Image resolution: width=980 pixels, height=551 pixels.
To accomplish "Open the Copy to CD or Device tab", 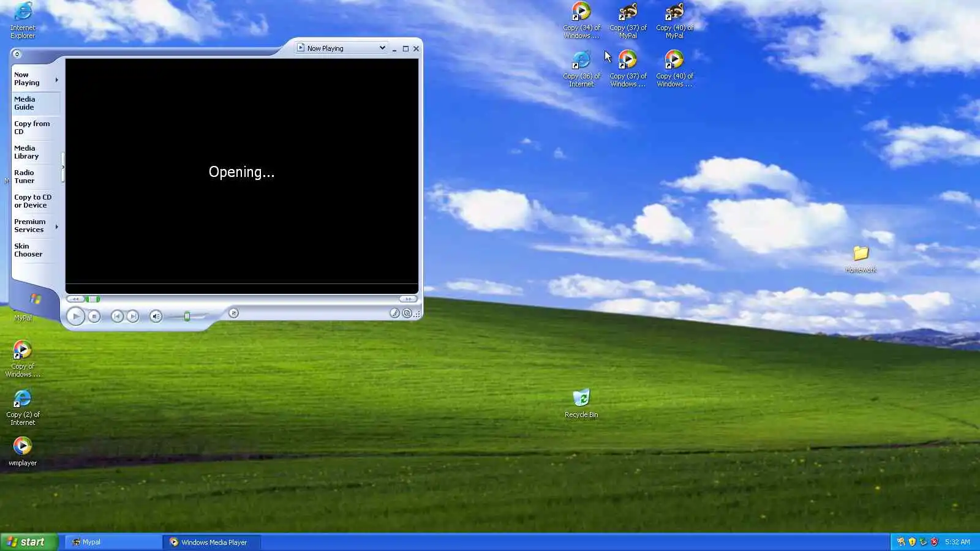I will [36, 201].
